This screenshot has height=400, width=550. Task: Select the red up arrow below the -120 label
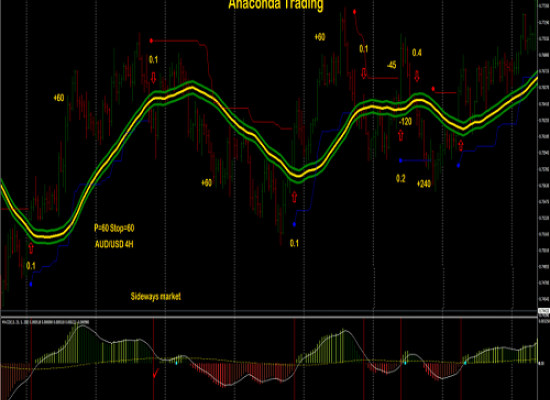tap(401, 135)
